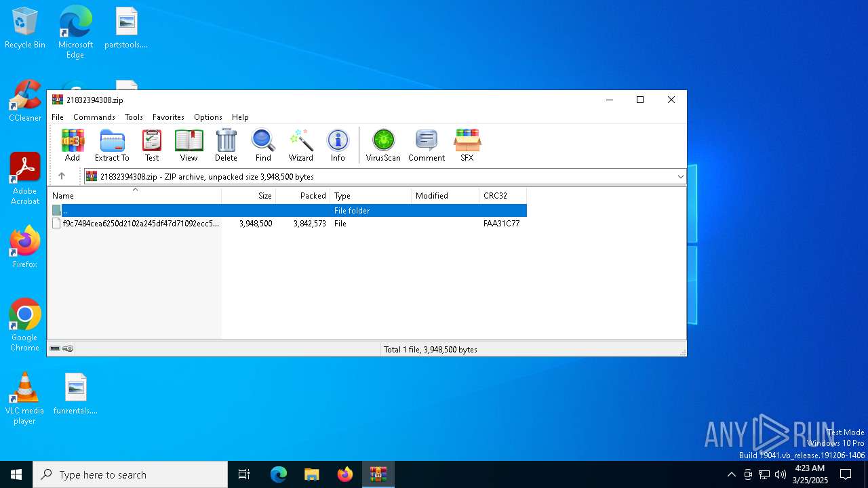
Task: Sort by the Type column header
Action: tap(371, 196)
